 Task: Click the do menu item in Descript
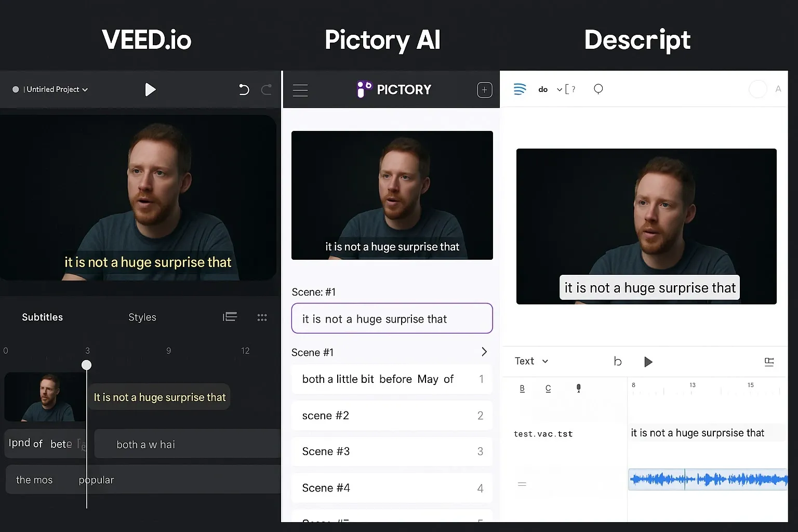pyautogui.click(x=543, y=89)
